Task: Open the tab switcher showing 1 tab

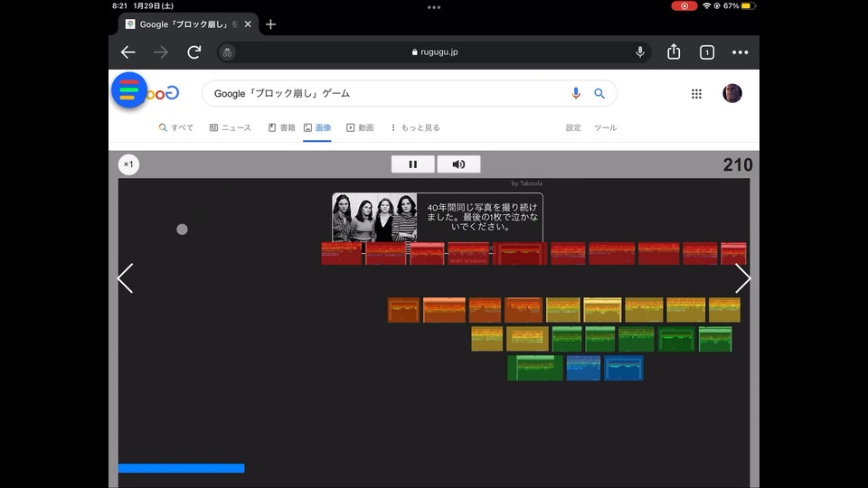Action: [707, 52]
